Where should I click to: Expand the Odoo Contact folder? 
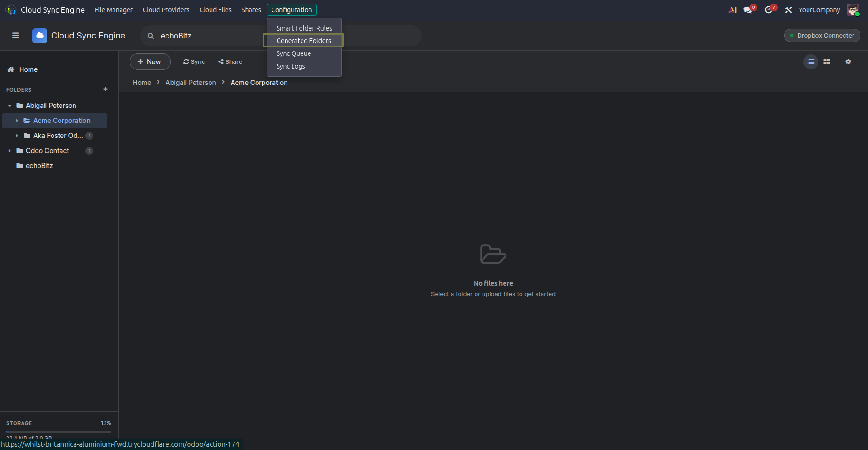[x=10, y=151]
